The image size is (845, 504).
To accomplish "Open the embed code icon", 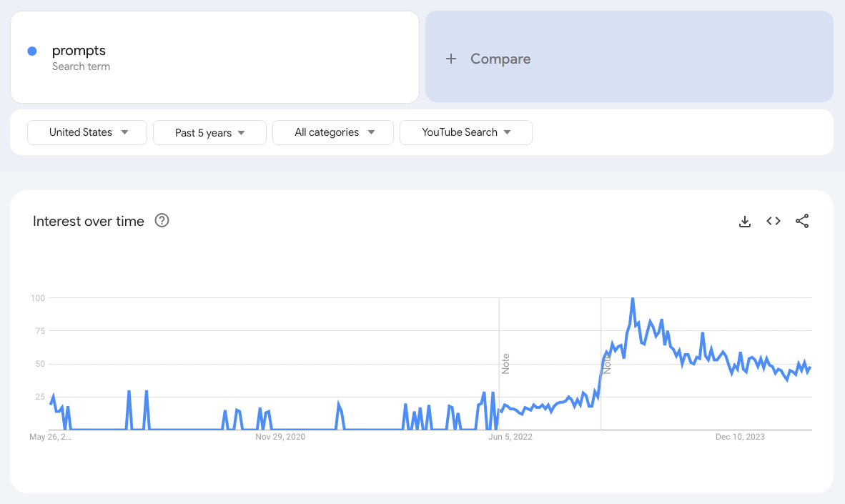I will pos(773,222).
